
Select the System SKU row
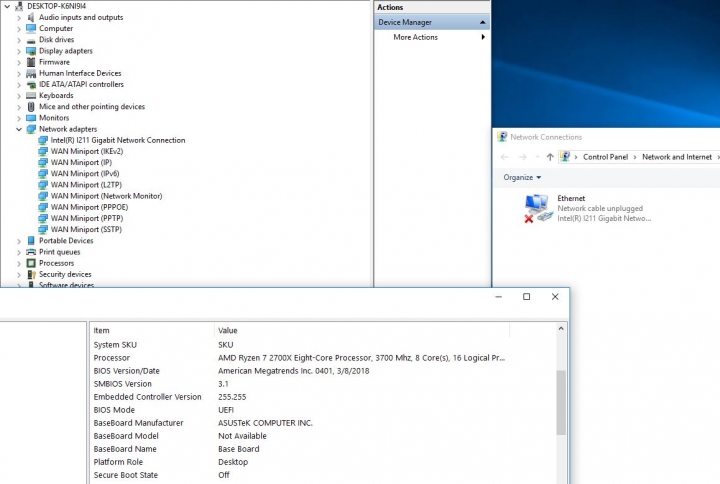[x=299, y=345]
